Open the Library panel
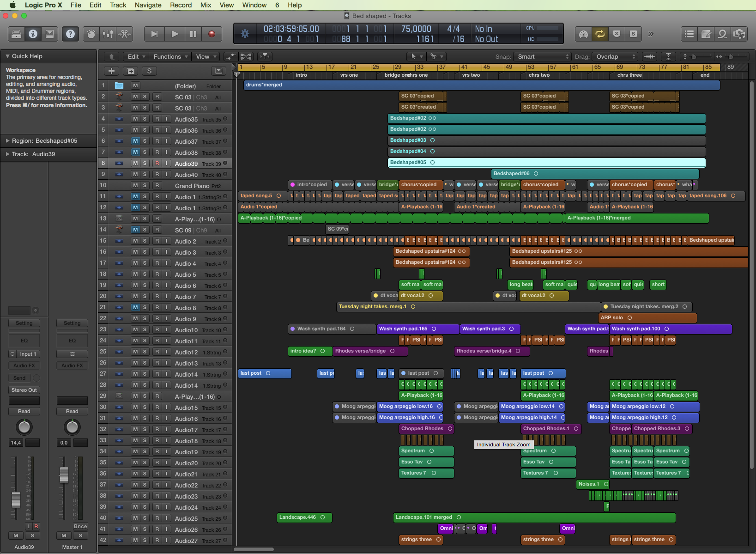The width and height of the screenshot is (756, 554). pyautogui.click(x=16, y=34)
